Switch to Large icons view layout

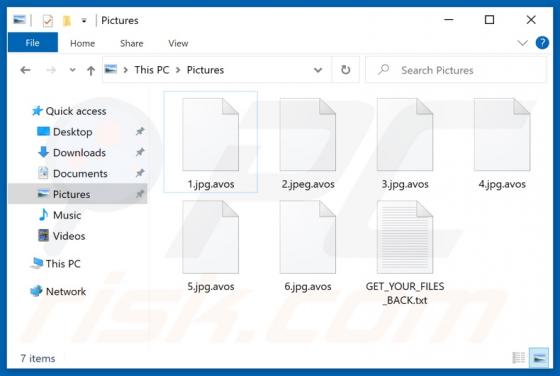(x=539, y=357)
